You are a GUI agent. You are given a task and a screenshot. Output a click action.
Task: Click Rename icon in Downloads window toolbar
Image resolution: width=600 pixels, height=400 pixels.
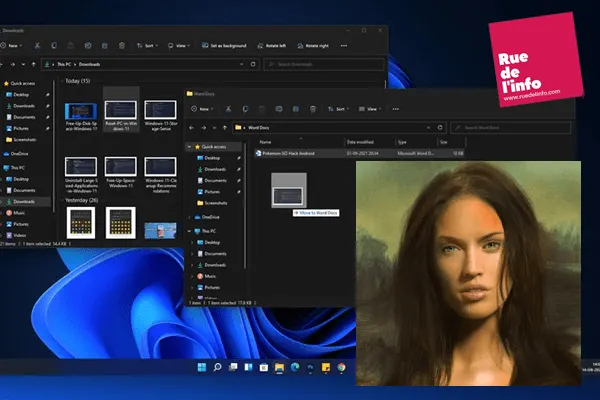coord(88,46)
